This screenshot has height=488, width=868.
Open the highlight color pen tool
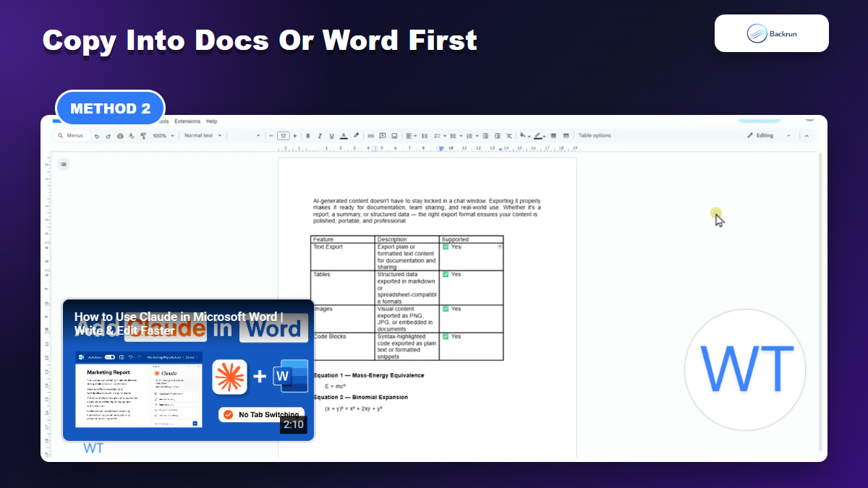356,136
